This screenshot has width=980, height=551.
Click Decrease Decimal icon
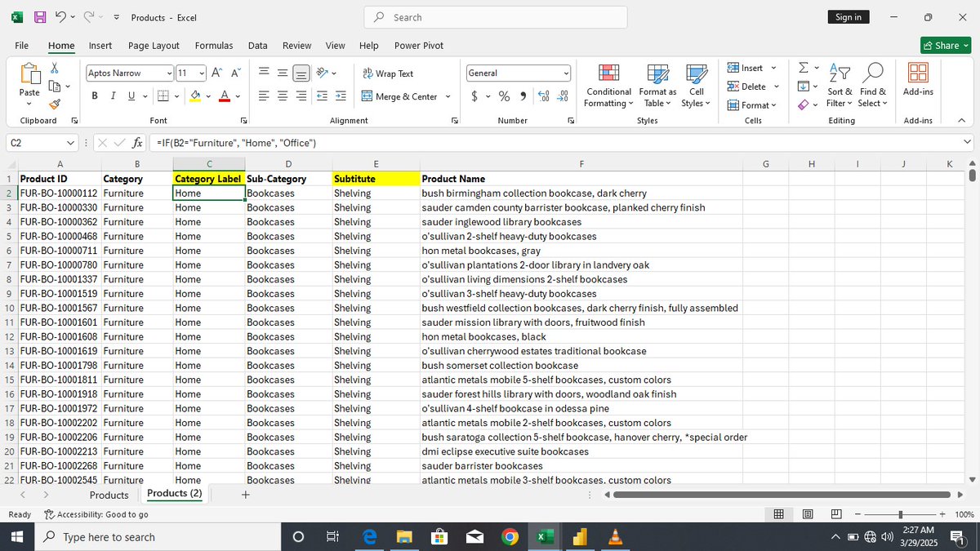563,96
